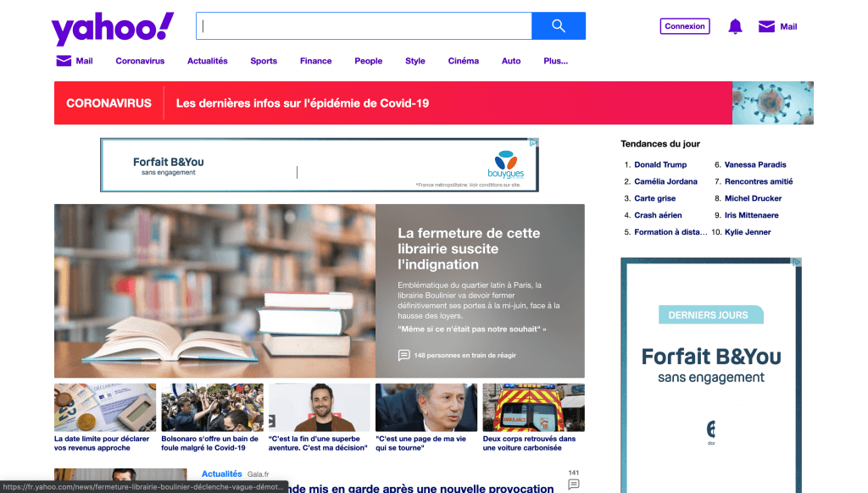
Task: Expand the Plus... navigation menu
Action: 555,60
